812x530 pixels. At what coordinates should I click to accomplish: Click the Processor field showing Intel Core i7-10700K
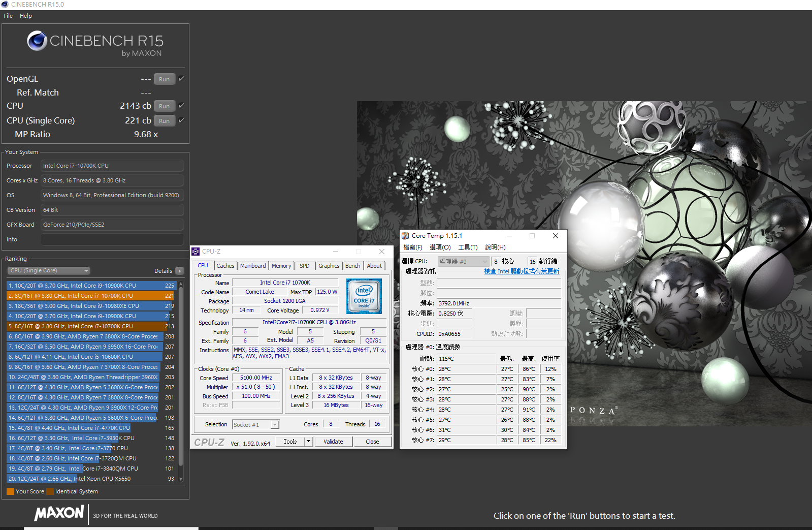point(112,166)
